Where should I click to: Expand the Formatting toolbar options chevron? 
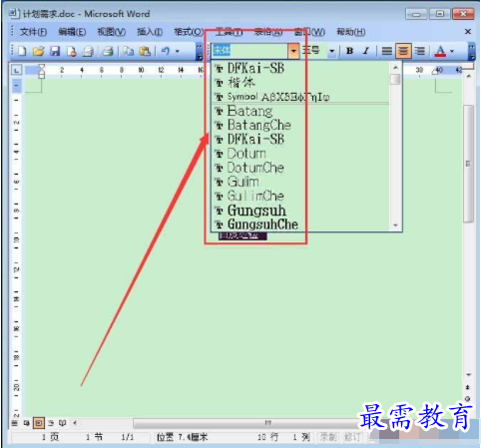[472, 52]
